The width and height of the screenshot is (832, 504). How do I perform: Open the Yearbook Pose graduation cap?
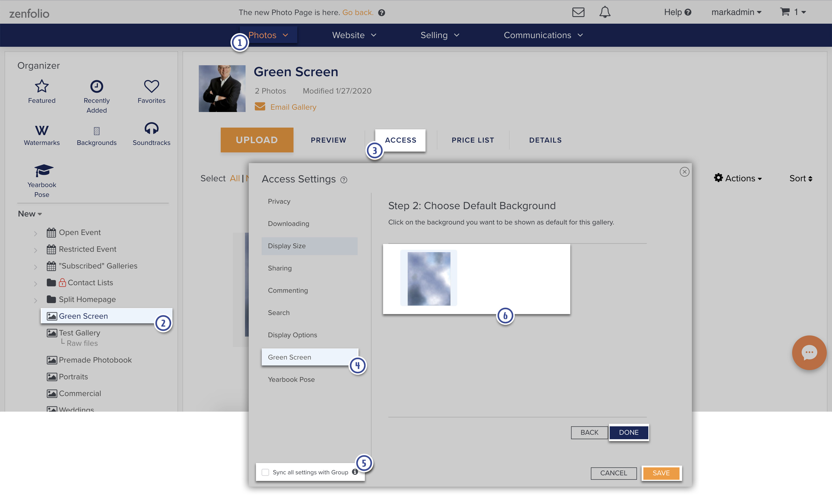coord(44,170)
